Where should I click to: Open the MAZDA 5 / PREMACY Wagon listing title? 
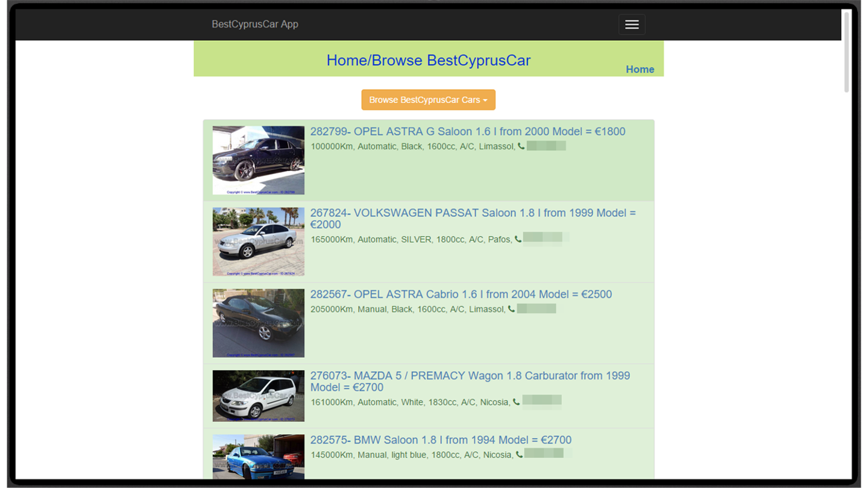click(470, 381)
